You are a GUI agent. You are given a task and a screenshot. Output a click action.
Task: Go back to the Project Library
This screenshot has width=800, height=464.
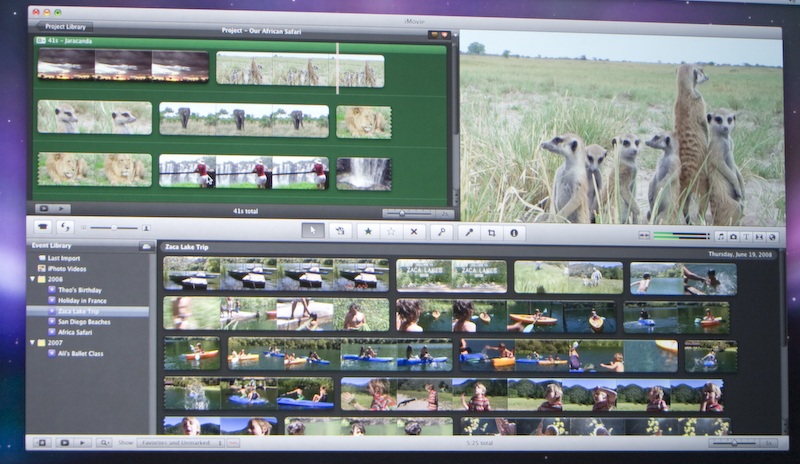click(x=64, y=27)
